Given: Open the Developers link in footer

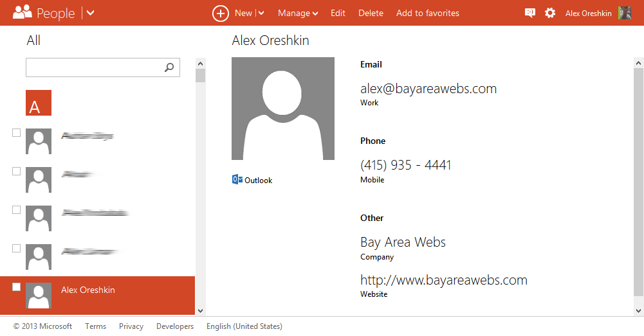Looking at the screenshot, I should pos(175,326).
